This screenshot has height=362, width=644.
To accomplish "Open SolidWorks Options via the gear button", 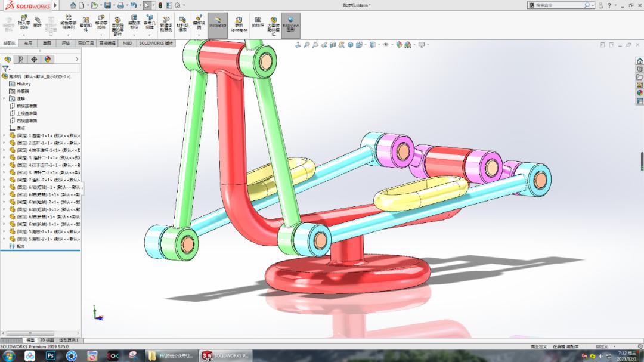I will tap(177, 5).
